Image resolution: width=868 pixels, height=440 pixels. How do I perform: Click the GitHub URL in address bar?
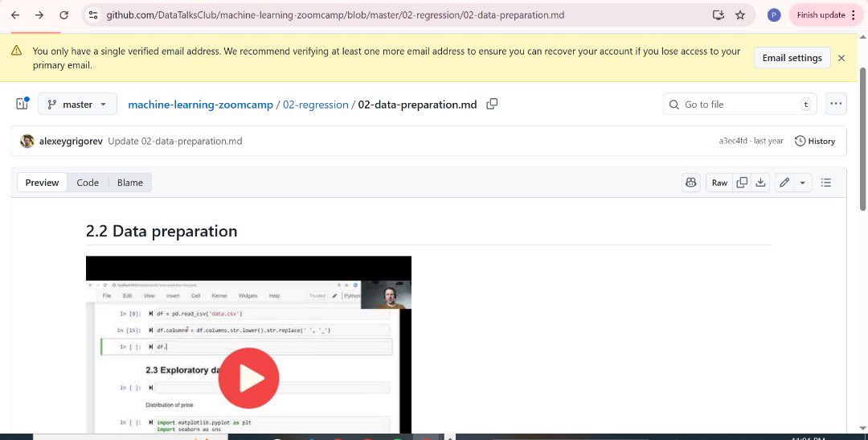coord(335,15)
